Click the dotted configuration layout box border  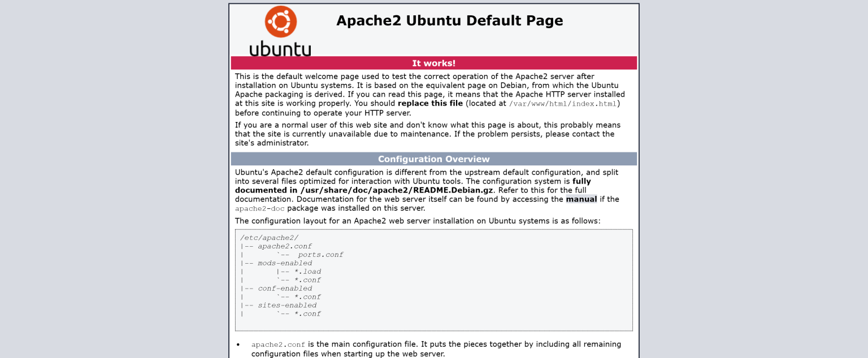[x=433, y=229]
